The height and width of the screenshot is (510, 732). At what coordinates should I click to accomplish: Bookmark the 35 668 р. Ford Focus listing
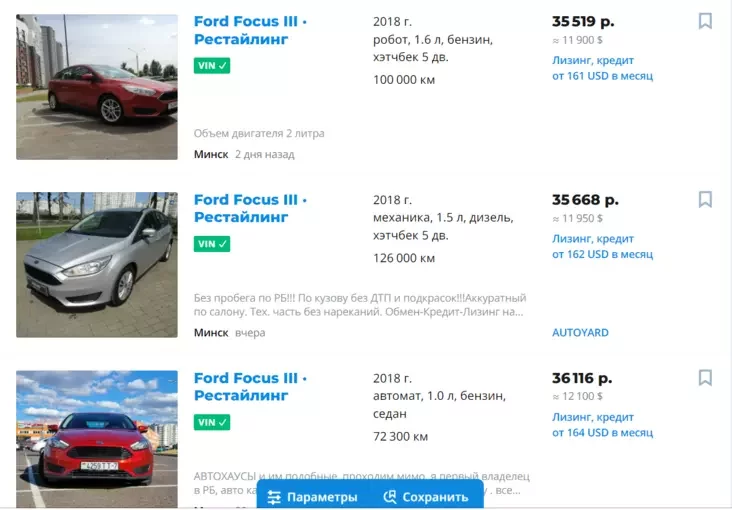[x=705, y=200]
